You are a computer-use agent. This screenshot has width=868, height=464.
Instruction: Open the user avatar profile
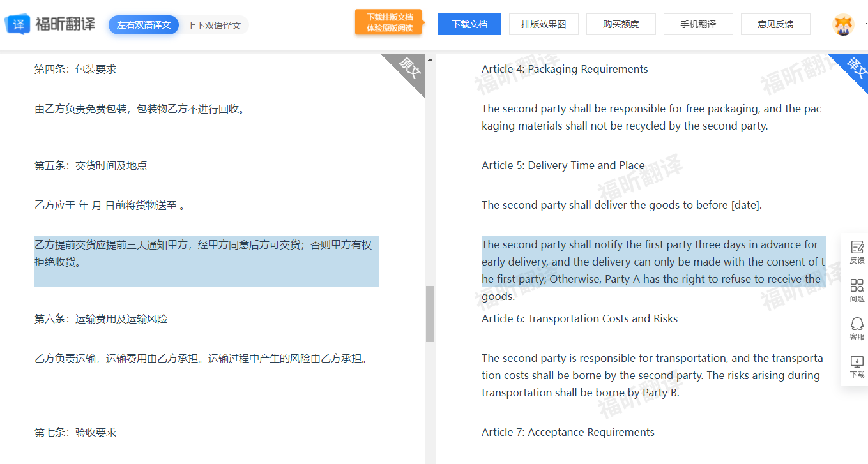coord(843,25)
